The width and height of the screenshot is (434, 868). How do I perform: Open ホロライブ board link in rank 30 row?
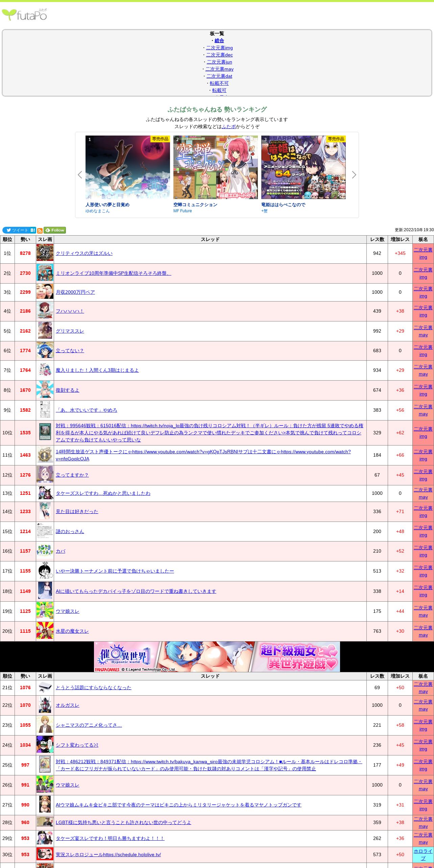423,854
